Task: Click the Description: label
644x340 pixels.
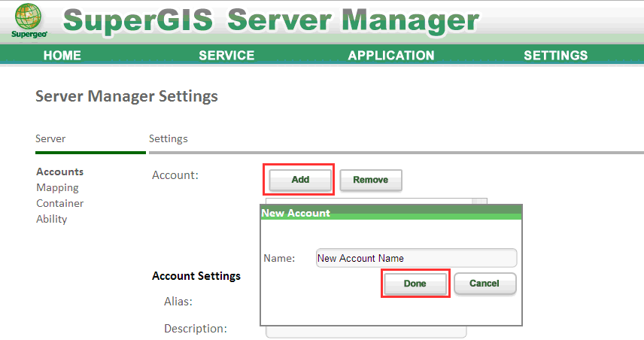Action: [x=196, y=329]
